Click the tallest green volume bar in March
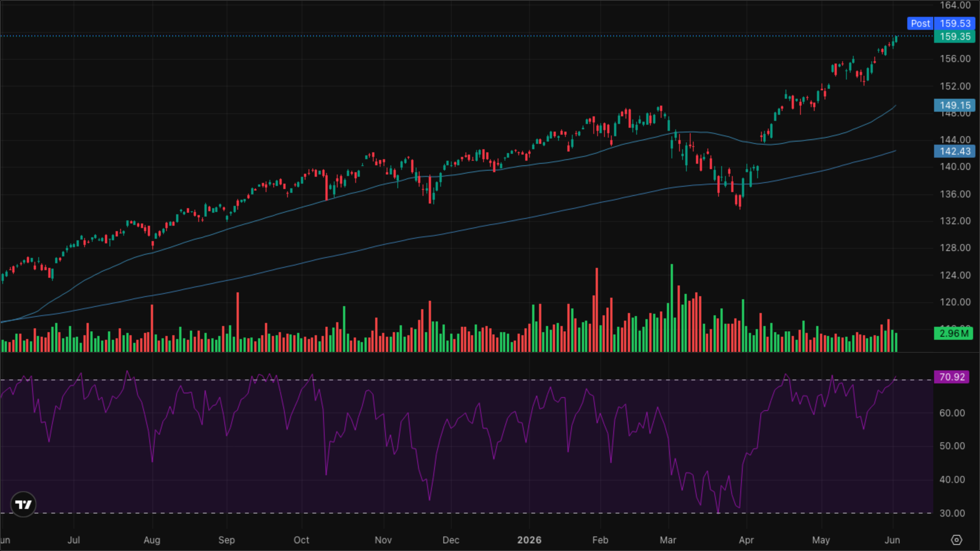Screen dimensions: 980x551 coord(672,308)
